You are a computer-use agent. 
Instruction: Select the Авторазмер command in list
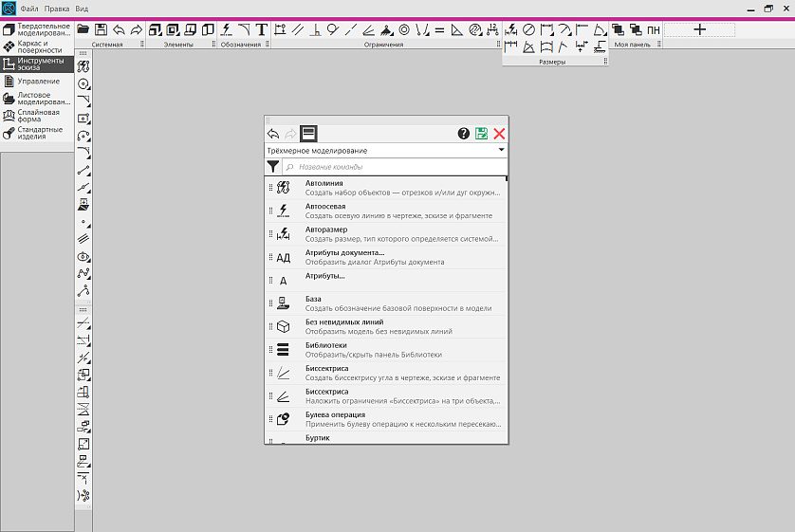click(385, 234)
